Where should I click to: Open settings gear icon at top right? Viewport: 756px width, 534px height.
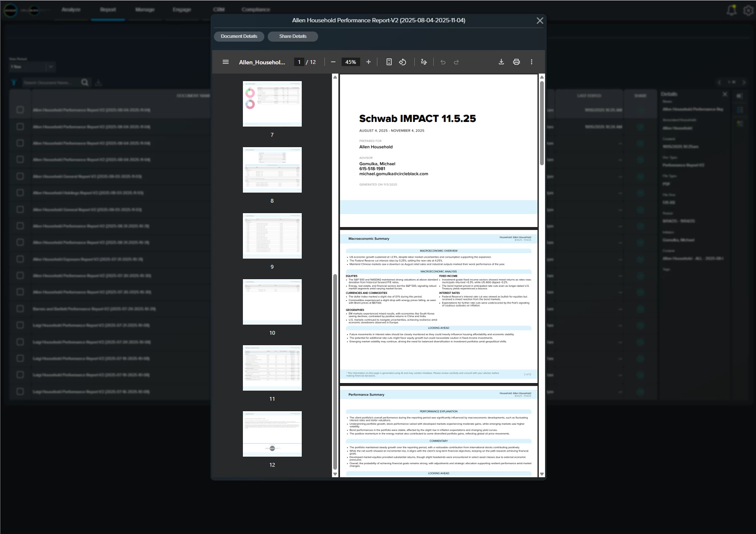748,10
